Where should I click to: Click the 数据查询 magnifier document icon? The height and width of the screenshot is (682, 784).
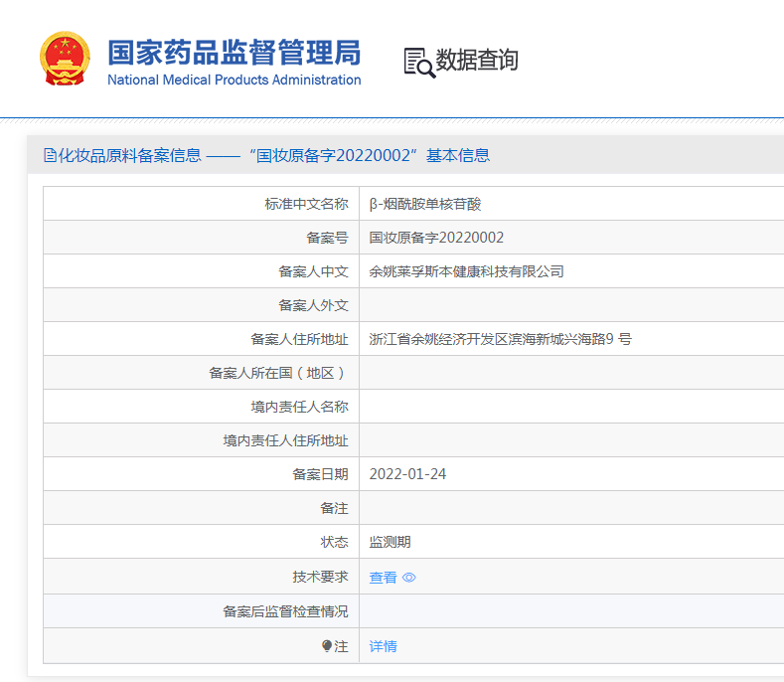(418, 62)
